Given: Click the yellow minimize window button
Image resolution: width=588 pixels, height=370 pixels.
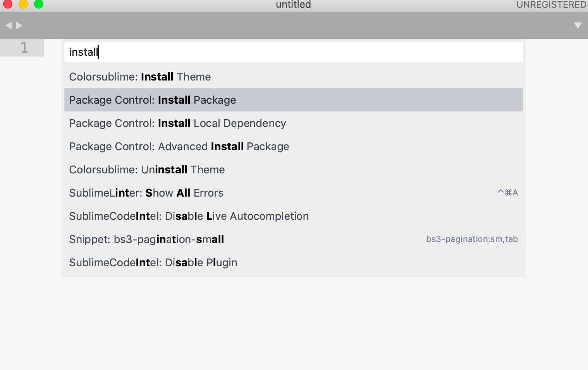Looking at the screenshot, I should coord(23,4).
